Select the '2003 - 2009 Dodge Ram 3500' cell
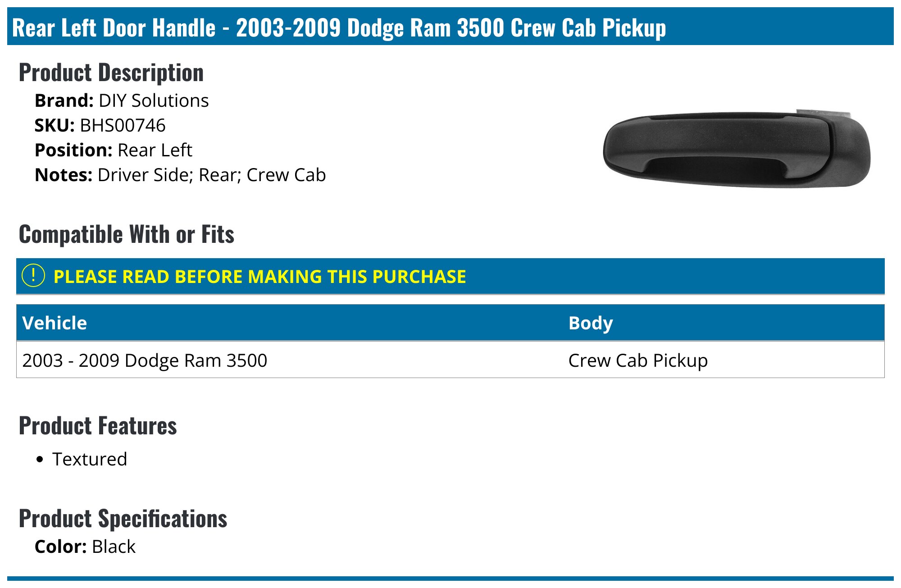The image size is (901, 588). coord(145,360)
